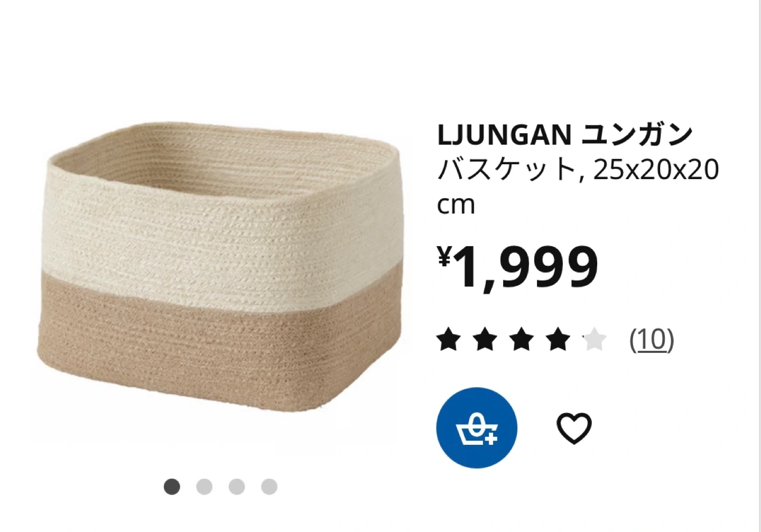Screen dimensions: 761x532
Task: Switch to third image using carousel dot
Action: pos(237,487)
